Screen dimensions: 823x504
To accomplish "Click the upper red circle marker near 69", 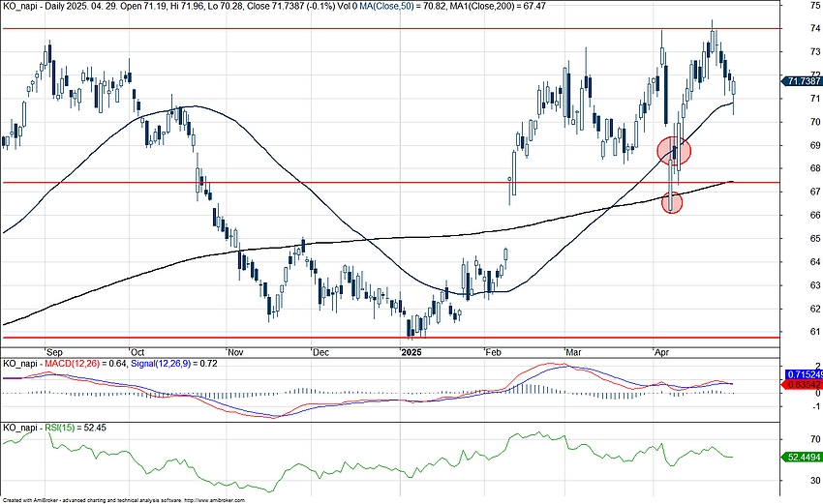I will 674,150.
